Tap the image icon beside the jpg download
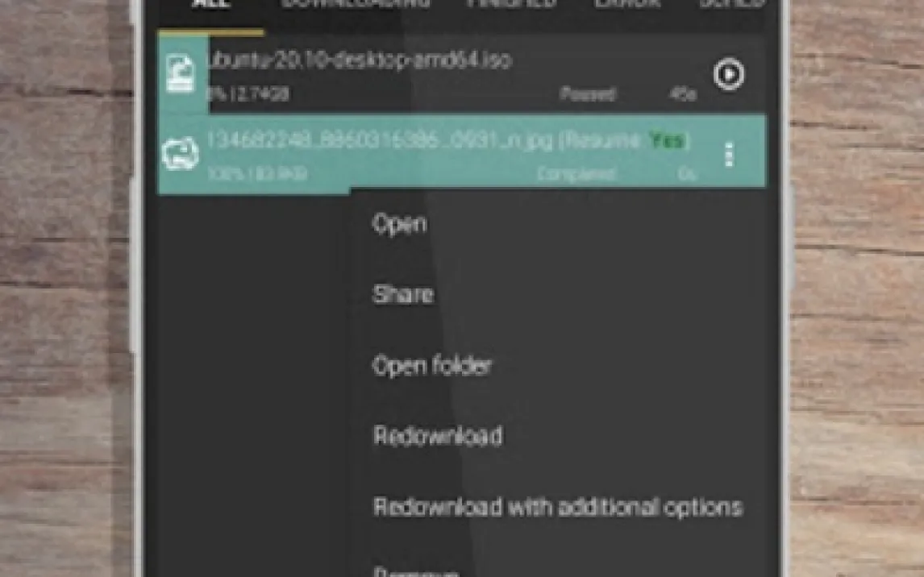This screenshot has height=577, width=924. click(180, 154)
